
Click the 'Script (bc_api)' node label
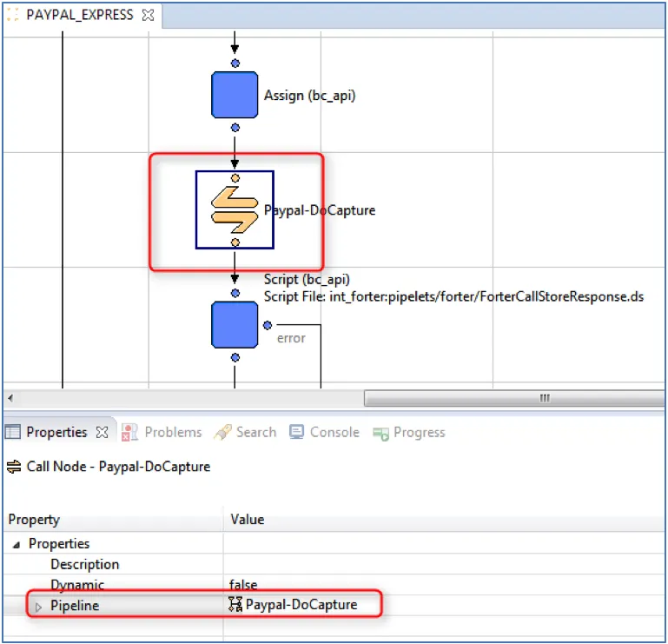307,279
